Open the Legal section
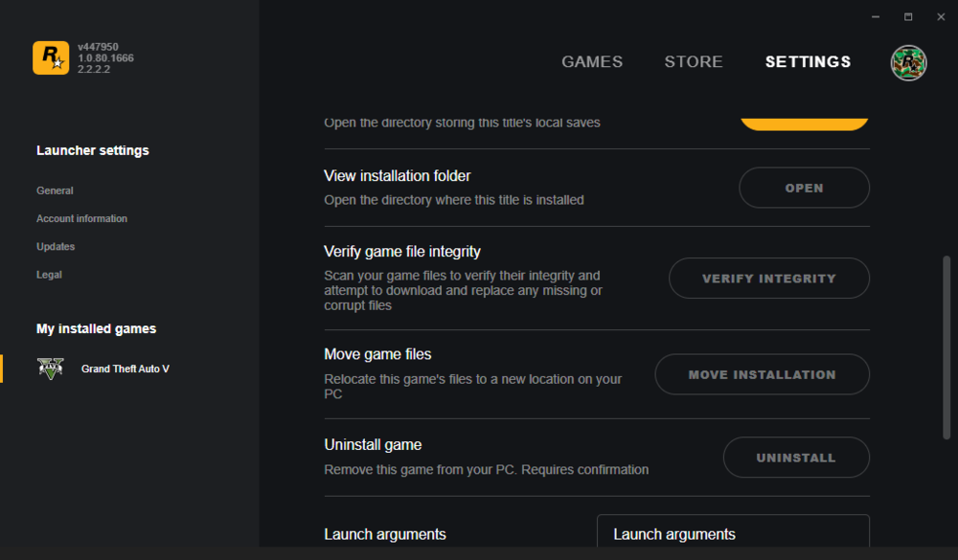The image size is (958, 560). pyautogui.click(x=49, y=275)
